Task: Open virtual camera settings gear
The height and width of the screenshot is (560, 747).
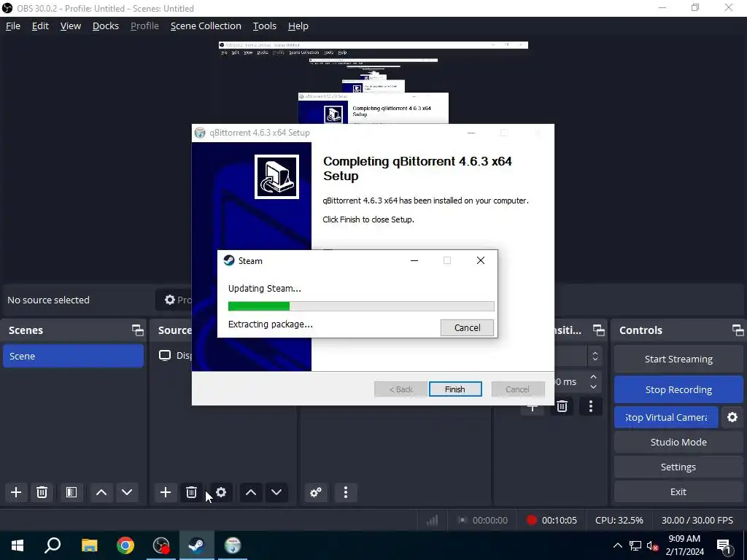Action: (732, 417)
